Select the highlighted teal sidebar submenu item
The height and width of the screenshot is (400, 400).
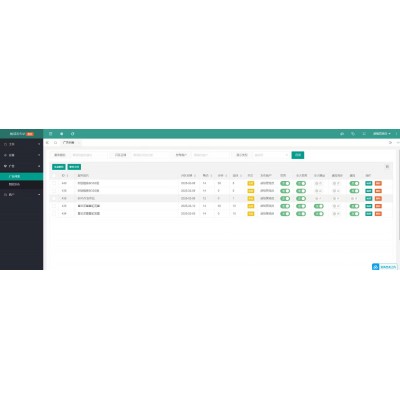21,176
